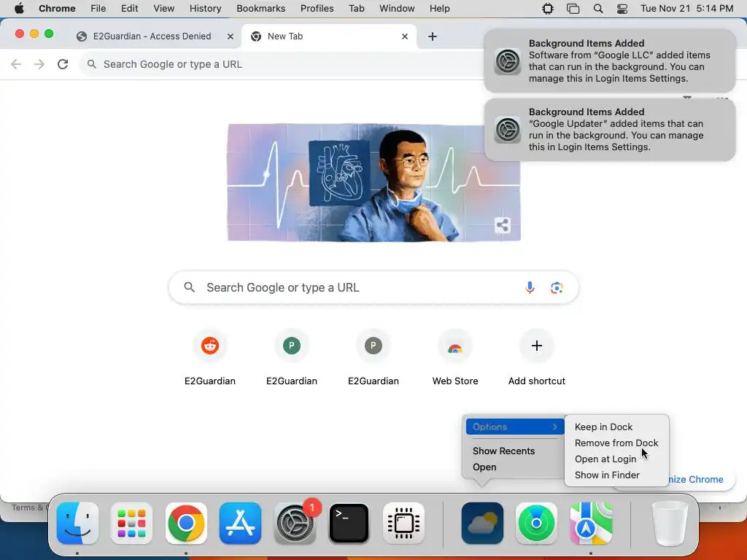
Task: Open Control Center in menu bar
Action: (622, 9)
